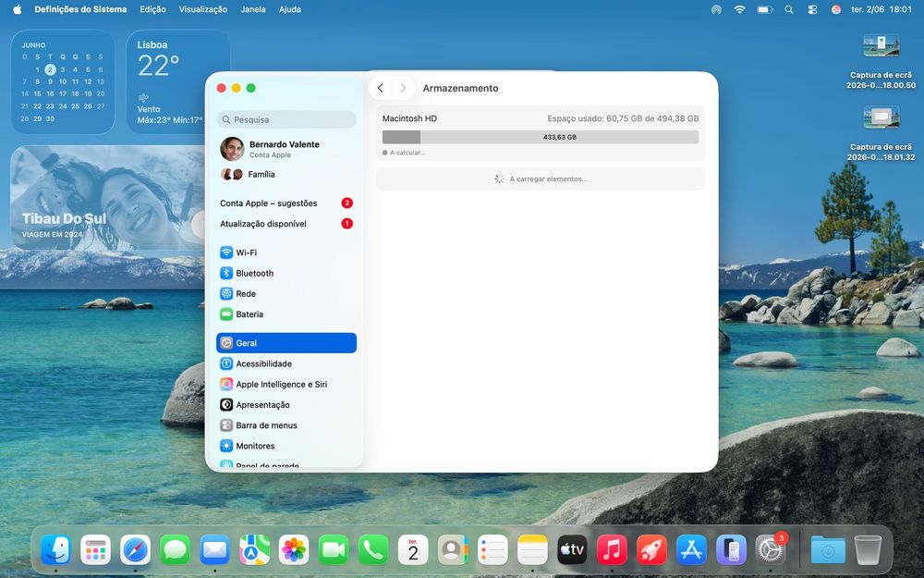Open the Definições do Sistema menu
Screen dimensions: 924x578
[x=80, y=9]
